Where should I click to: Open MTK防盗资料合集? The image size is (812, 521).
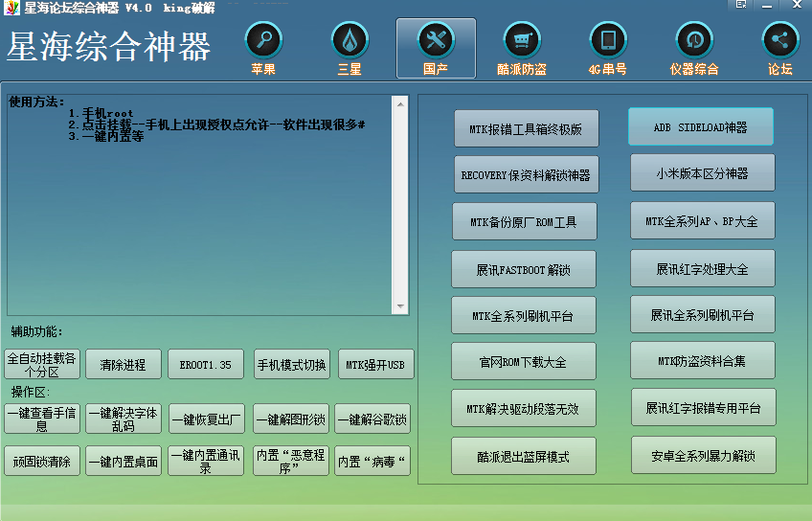click(702, 360)
